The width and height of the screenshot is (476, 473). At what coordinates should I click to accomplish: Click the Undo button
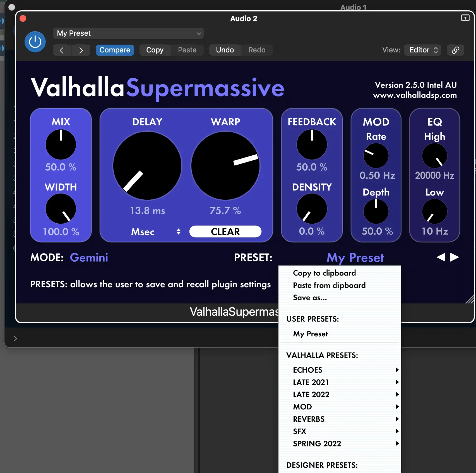click(x=225, y=50)
